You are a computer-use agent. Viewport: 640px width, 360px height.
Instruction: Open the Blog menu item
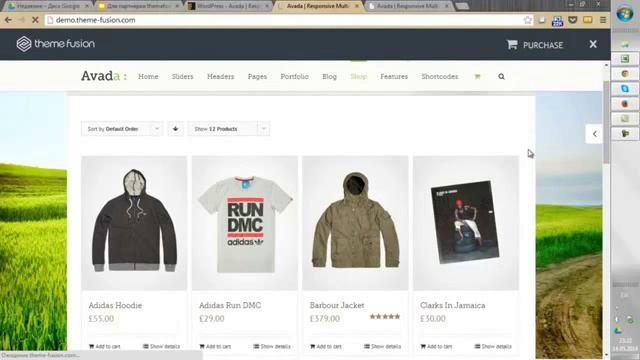(x=329, y=76)
